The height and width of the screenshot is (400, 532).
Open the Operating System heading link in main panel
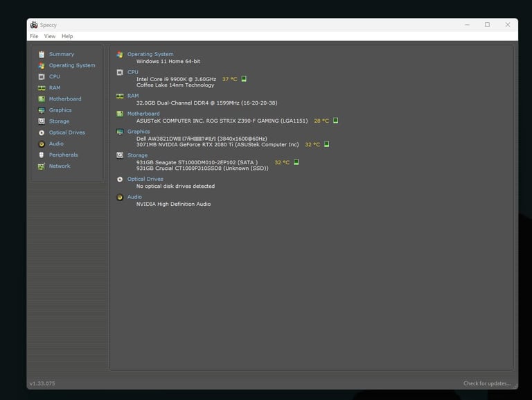[x=150, y=54]
